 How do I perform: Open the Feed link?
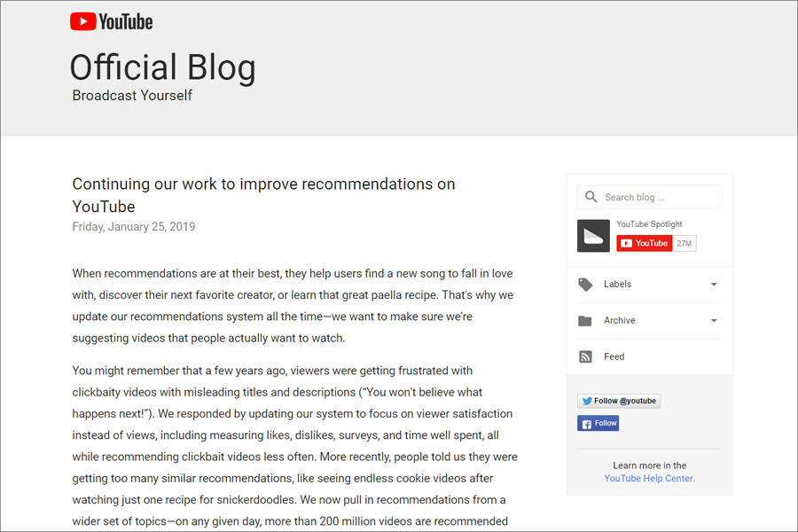pos(614,356)
